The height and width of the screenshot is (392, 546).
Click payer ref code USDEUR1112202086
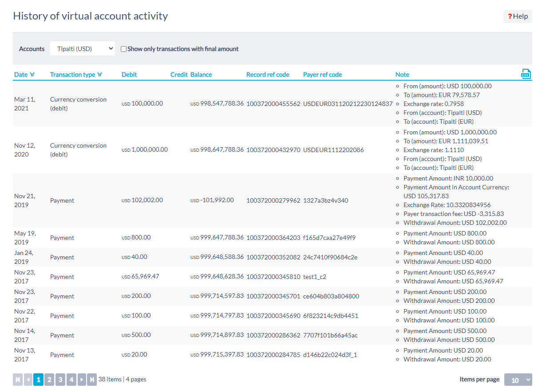[x=333, y=150]
